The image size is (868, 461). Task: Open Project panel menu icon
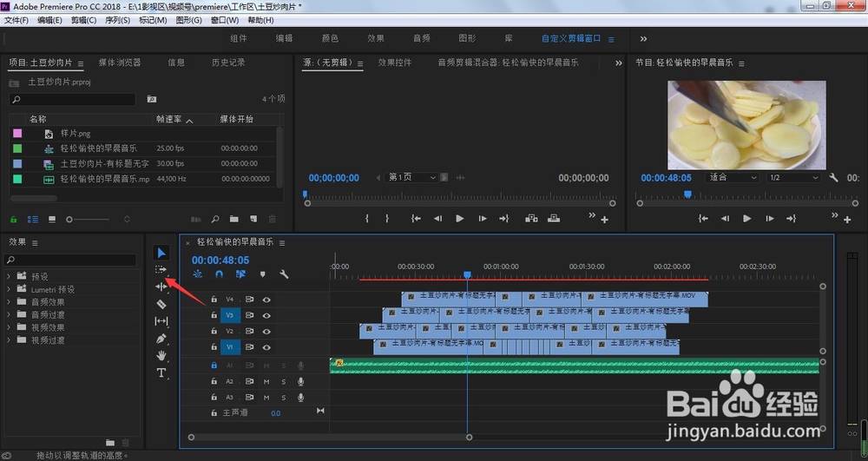[80, 63]
